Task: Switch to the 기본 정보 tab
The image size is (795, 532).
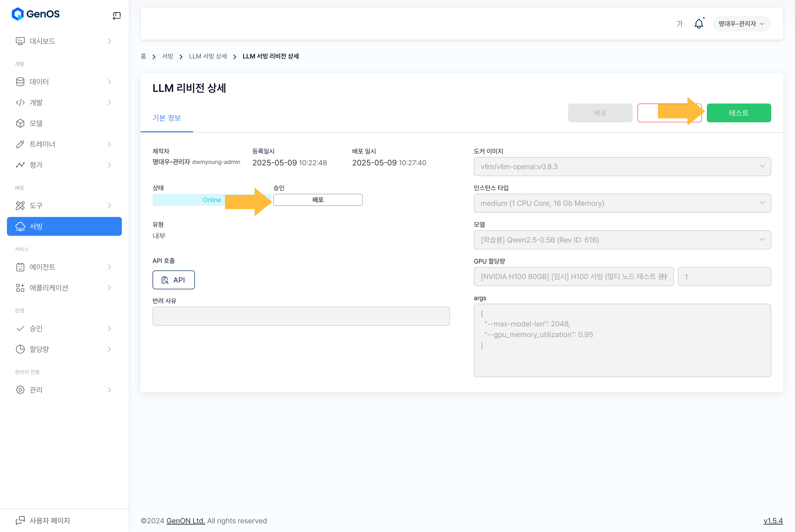Action: click(167, 118)
